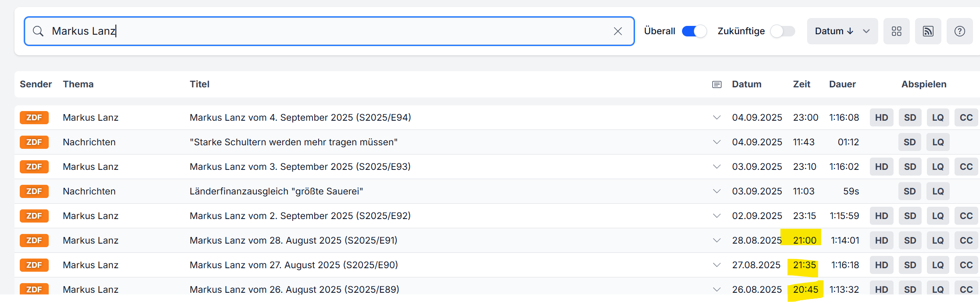Click the ZDF badge of the 2. September episode
Screen dimensions: 980x302
point(34,216)
